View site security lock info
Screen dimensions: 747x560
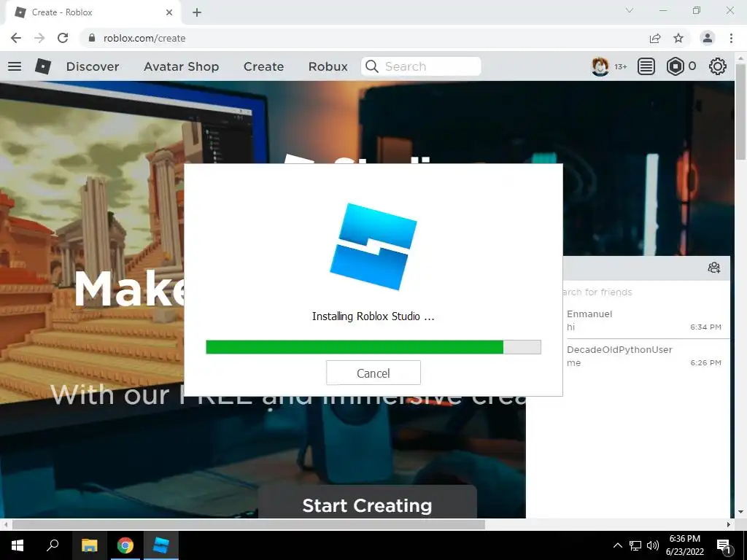click(x=92, y=38)
